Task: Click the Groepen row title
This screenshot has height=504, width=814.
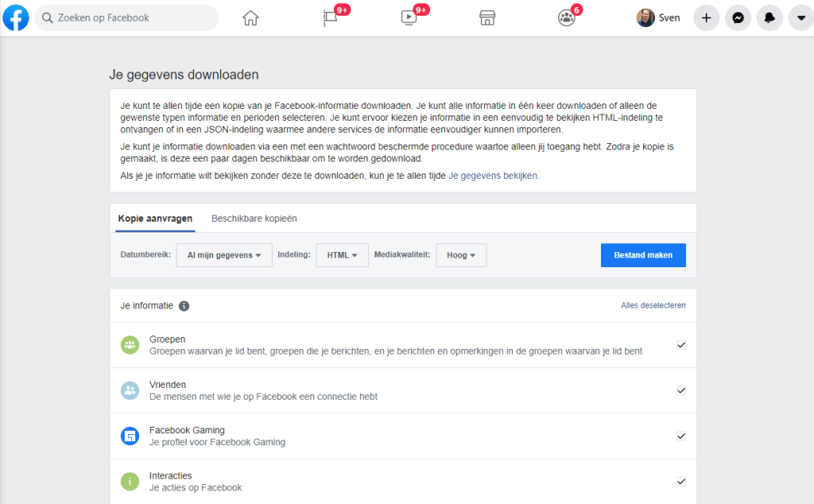Action: pos(167,339)
